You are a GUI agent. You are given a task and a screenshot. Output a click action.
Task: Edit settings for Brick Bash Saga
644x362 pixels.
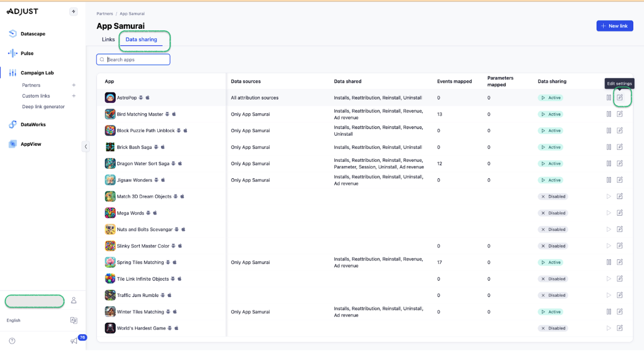coord(620,147)
